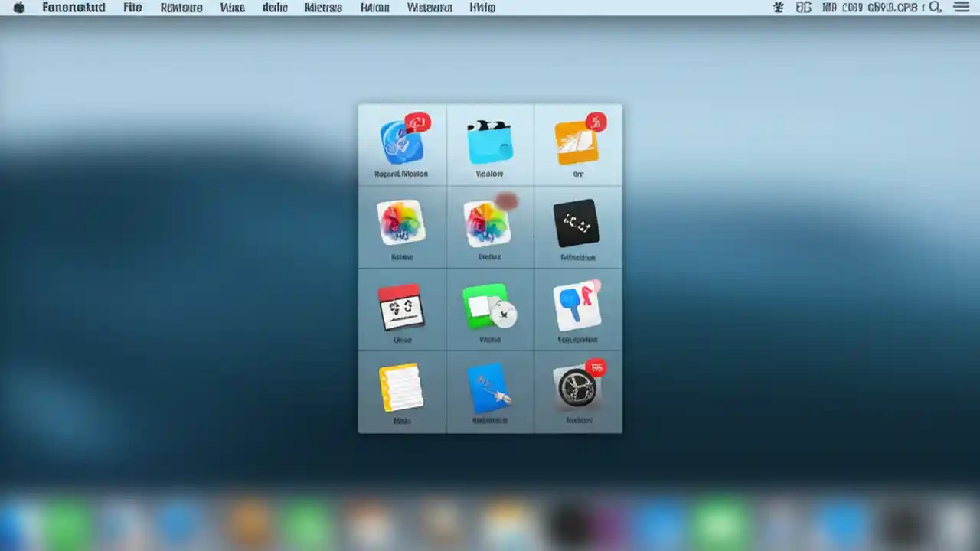Open the blue document app in bottom row
The width and height of the screenshot is (980, 551).
(490, 389)
